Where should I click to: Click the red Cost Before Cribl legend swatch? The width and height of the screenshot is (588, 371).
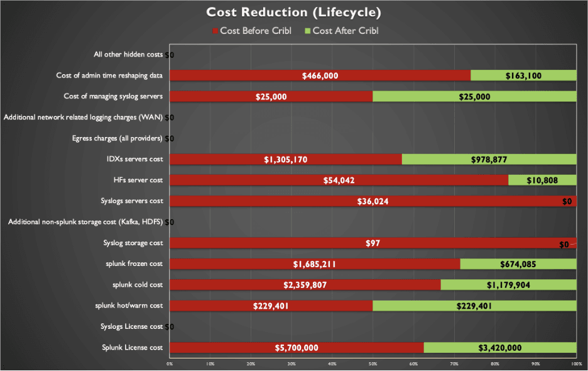[x=215, y=31]
